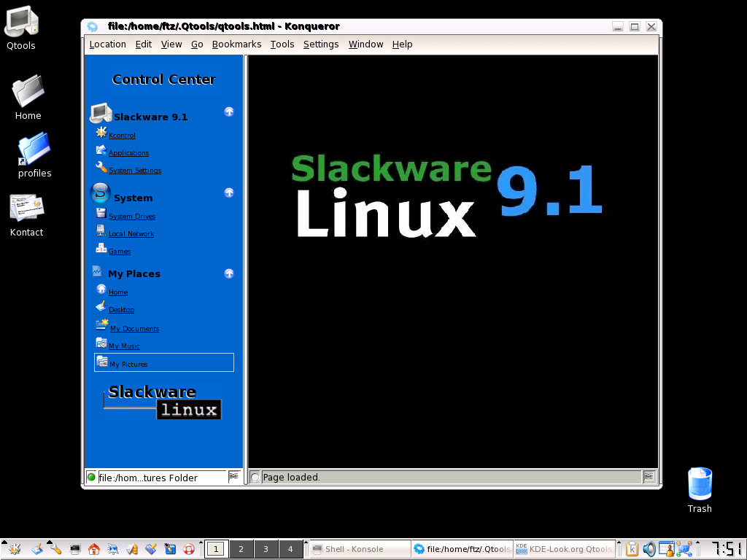
Task: Open the Klipper clipboard tray icon
Action: coord(632,549)
